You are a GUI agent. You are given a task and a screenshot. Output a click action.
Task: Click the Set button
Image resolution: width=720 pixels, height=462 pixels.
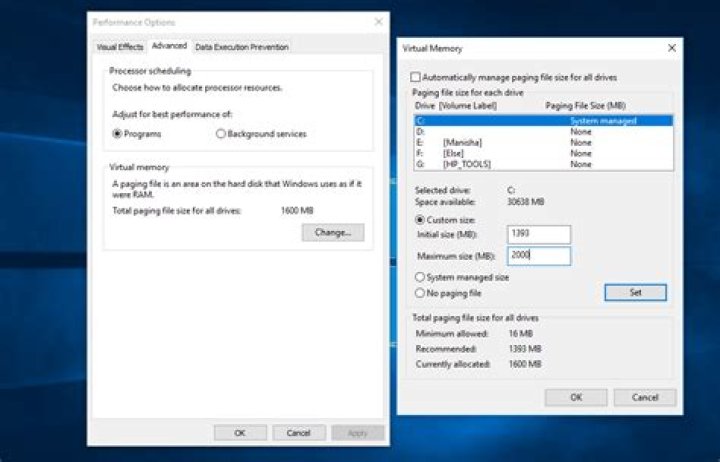click(x=636, y=293)
